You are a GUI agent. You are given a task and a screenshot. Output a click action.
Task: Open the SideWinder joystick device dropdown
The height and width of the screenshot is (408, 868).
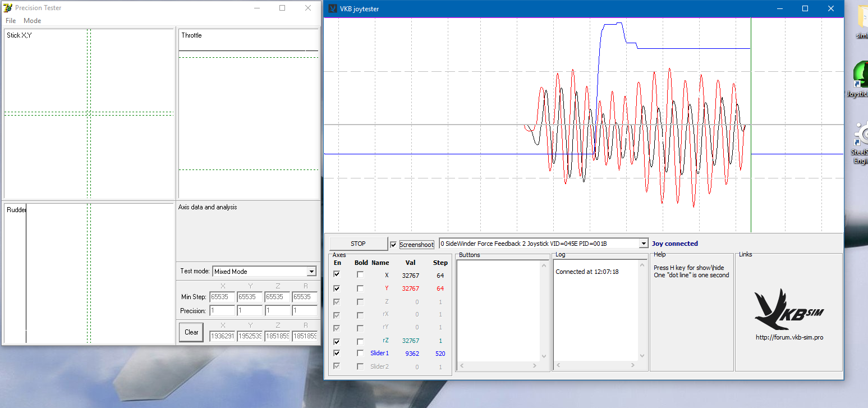[643, 244]
